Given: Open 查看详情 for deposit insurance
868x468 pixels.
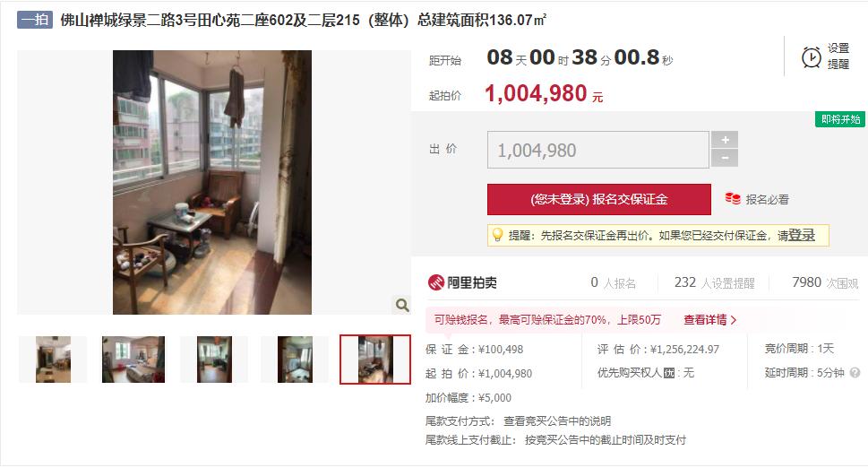Looking at the screenshot, I should [x=709, y=320].
